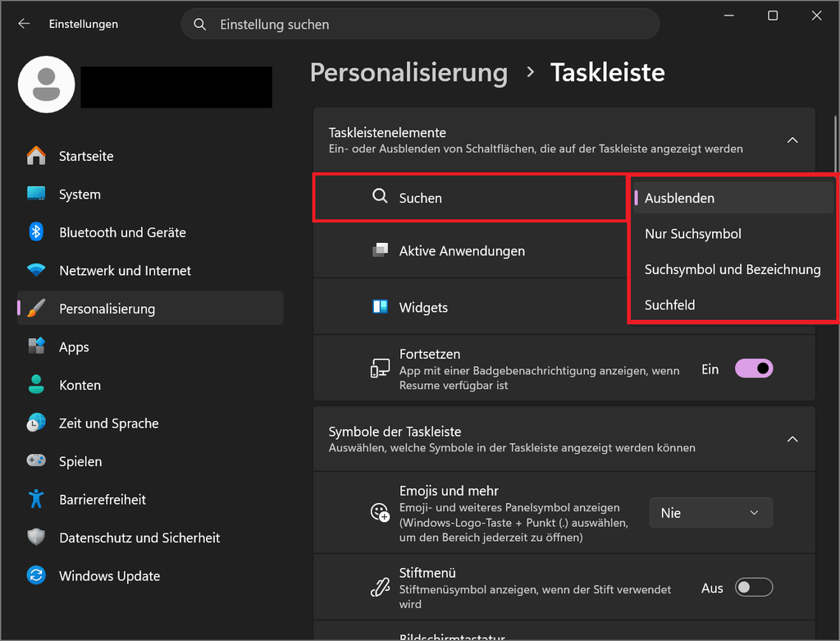Click the Zeit und Sprache globe icon

[36, 423]
